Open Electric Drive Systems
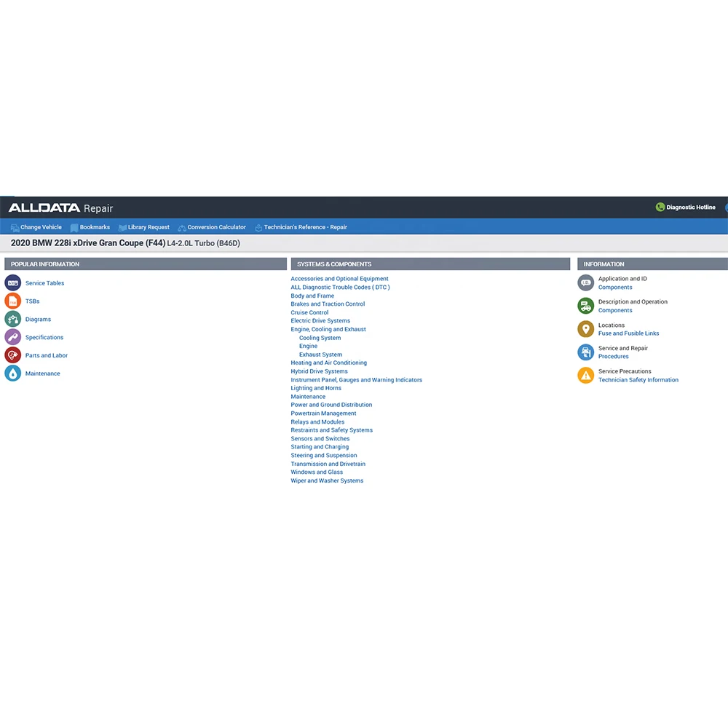Viewport: 728px width, 728px height. click(320, 320)
